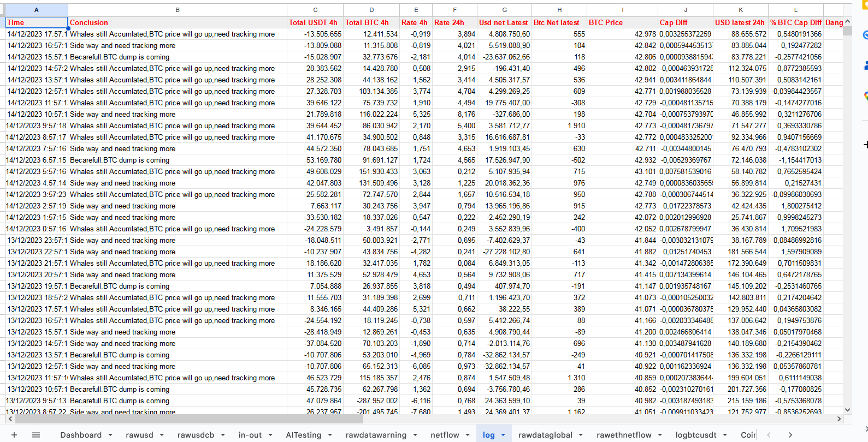Select the Rate 24h header cell
868x442 pixels.
(x=454, y=22)
